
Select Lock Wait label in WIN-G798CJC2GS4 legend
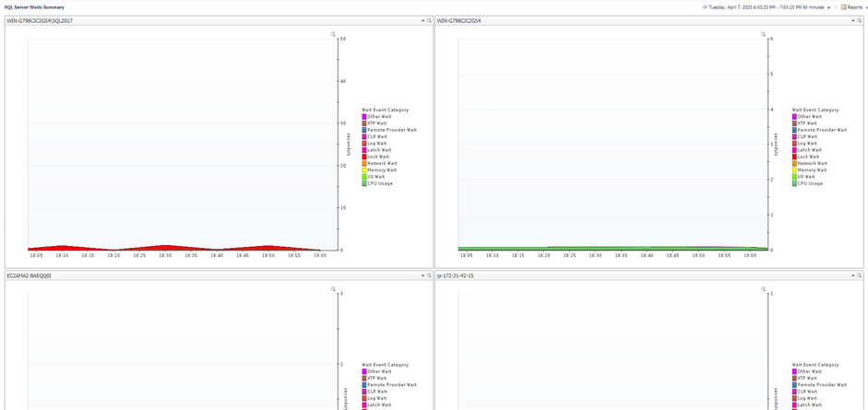[x=809, y=157]
